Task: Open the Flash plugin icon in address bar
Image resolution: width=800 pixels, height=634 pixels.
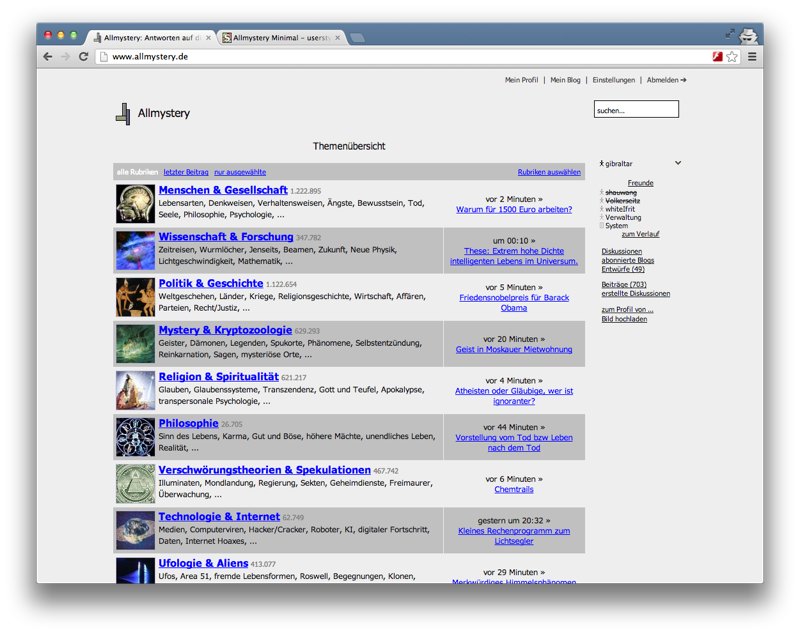Action: point(717,57)
